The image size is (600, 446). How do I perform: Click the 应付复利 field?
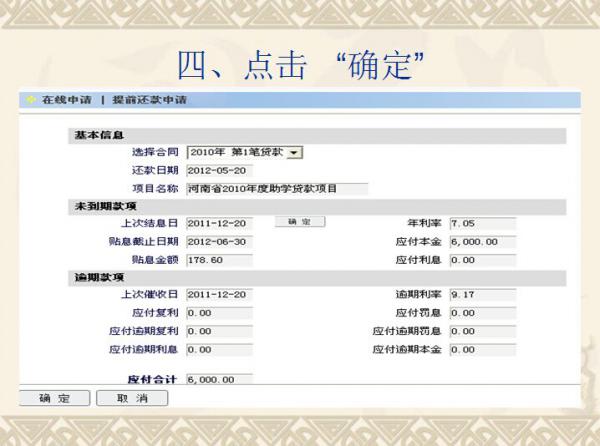218,313
